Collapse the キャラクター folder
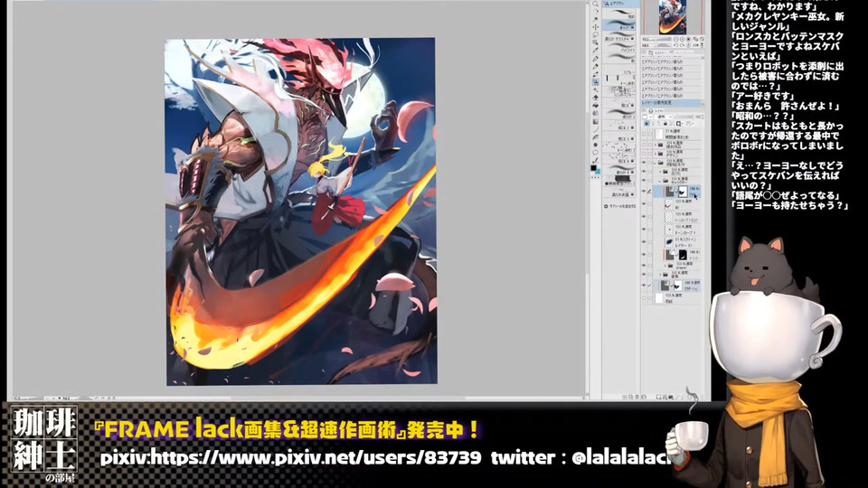This screenshot has width=868, height=488. pos(659,181)
